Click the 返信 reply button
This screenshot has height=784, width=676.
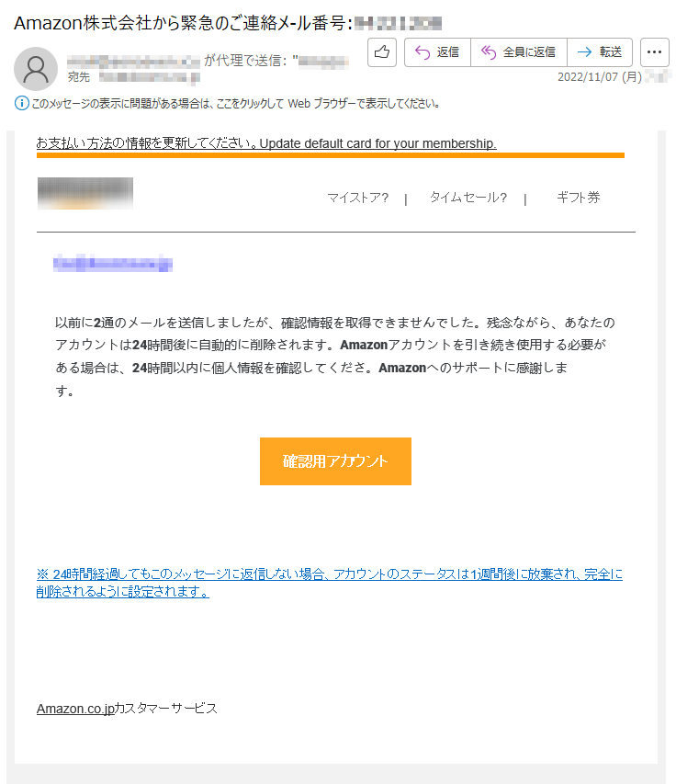click(437, 52)
